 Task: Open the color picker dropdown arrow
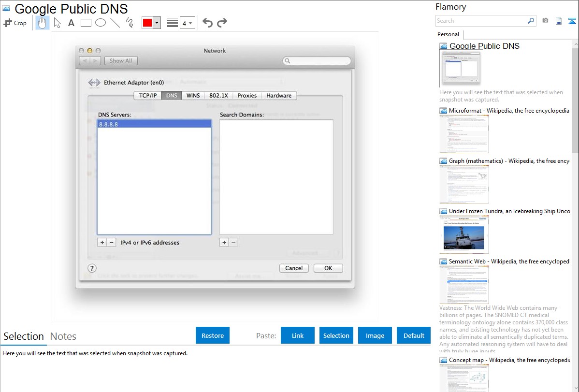click(157, 23)
